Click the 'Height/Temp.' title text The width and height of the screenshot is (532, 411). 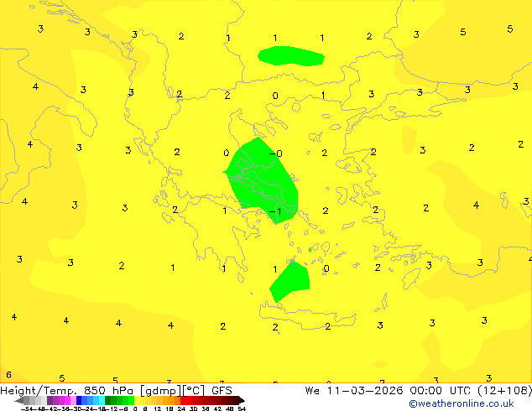pyautogui.click(x=39, y=391)
